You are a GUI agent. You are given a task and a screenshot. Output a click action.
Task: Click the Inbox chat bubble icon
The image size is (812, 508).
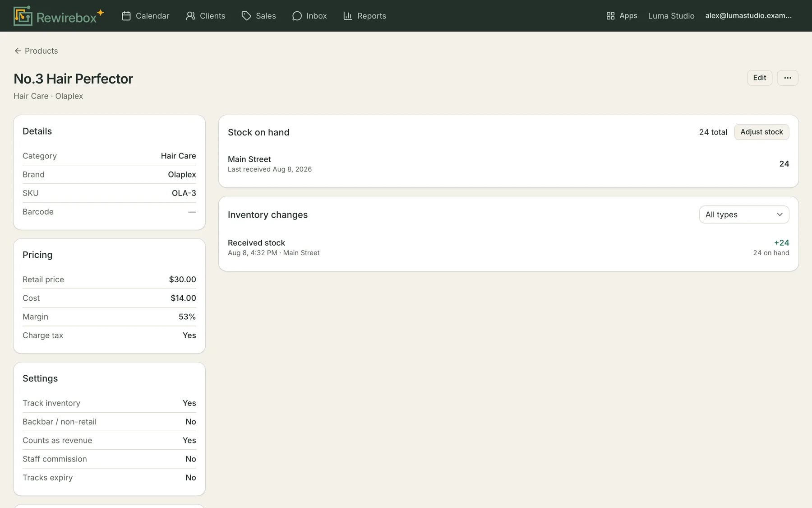pos(297,16)
